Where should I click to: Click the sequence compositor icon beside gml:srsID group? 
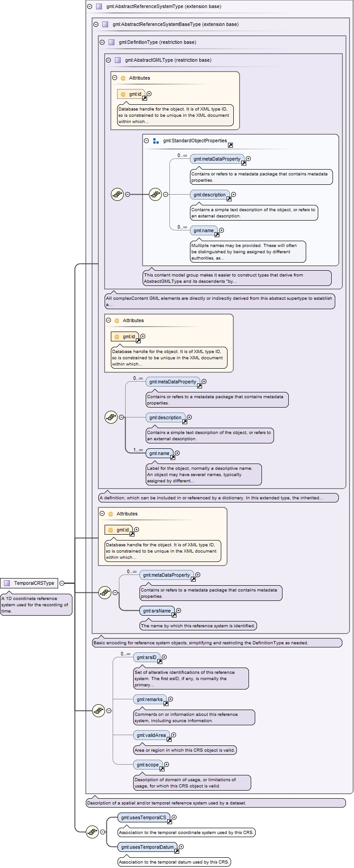(99, 711)
